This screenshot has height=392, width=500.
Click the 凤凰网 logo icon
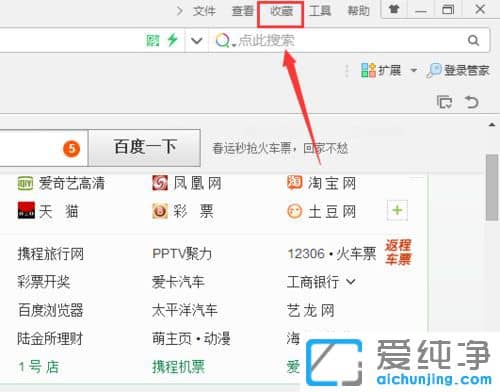[160, 183]
